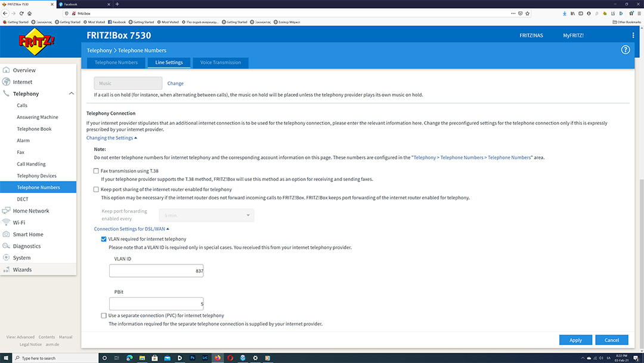Open Telephone Book in the sidebar
Viewport: 644px width, 363px height.
pyautogui.click(x=34, y=129)
